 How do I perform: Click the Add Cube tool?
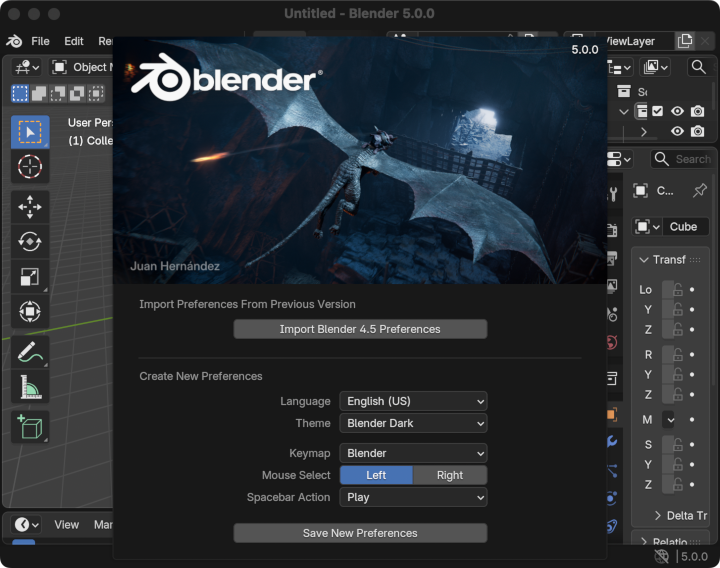coord(30,427)
